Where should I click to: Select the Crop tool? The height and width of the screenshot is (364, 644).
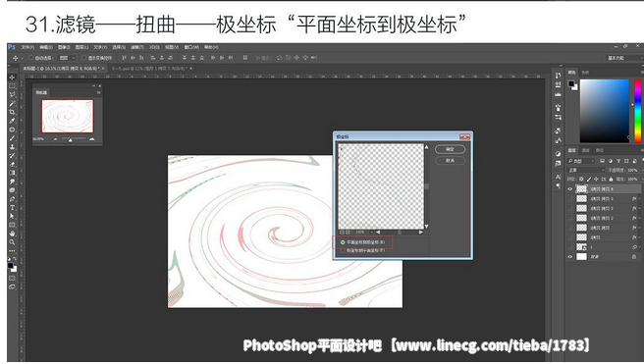(x=12, y=112)
